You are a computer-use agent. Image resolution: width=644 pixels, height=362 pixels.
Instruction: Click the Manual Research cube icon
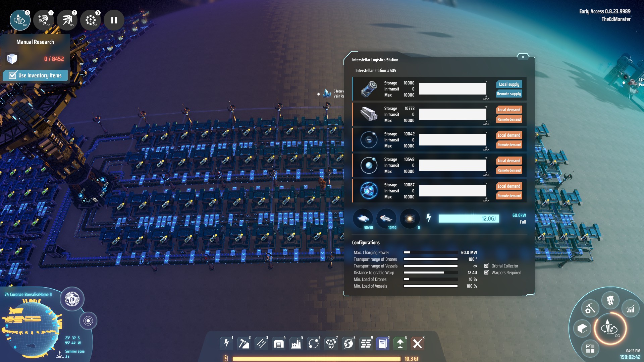(x=12, y=59)
